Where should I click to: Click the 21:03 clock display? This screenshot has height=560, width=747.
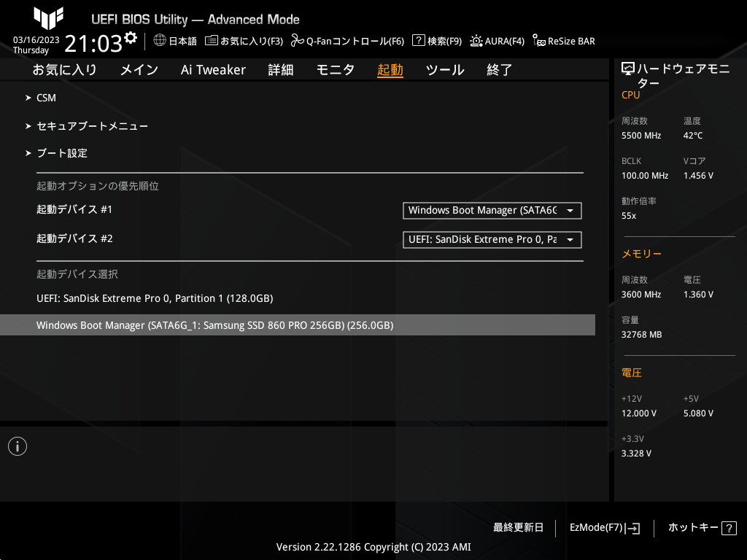(x=93, y=43)
